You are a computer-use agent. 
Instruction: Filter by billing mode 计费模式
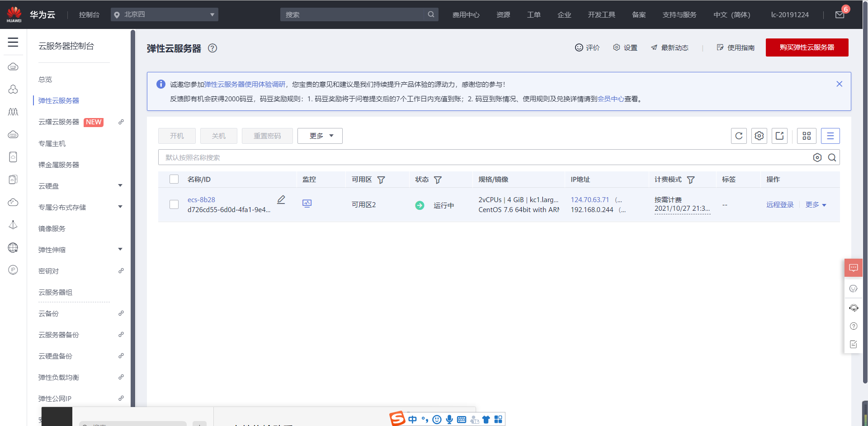click(x=691, y=180)
